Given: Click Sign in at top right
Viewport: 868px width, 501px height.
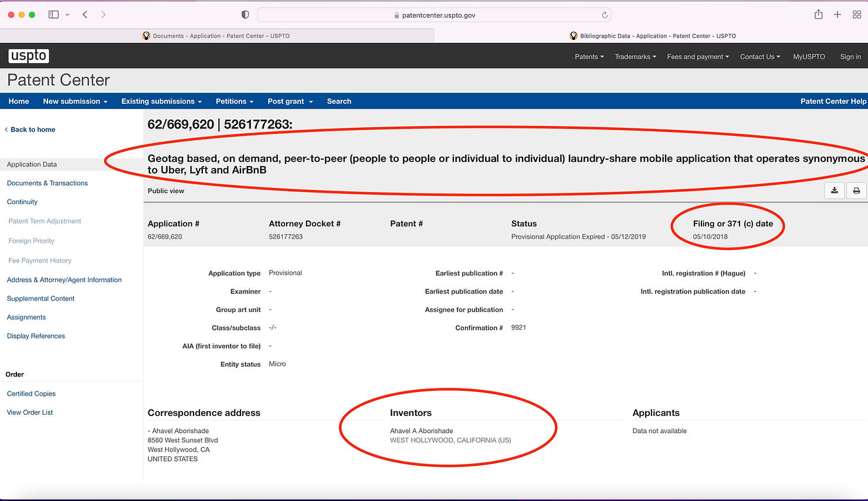Looking at the screenshot, I should point(850,57).
